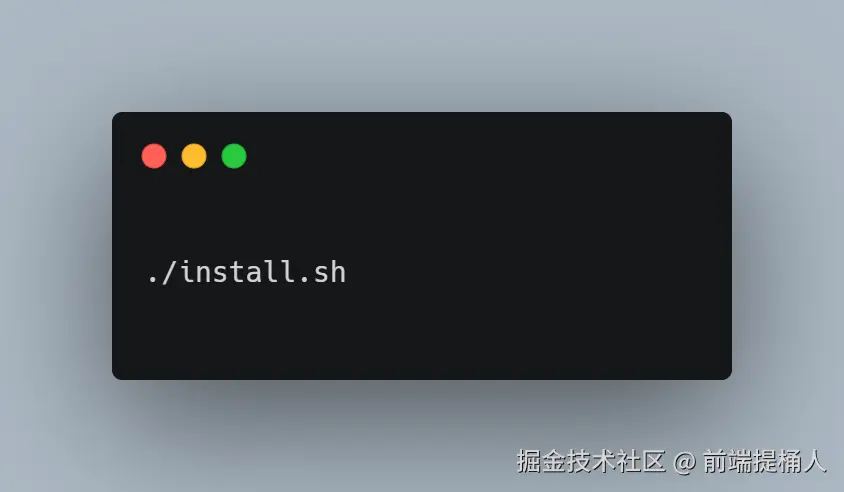Screen dimensions: 844x492
Task: Click the 前端提桶人 author name
Action: 764,461
